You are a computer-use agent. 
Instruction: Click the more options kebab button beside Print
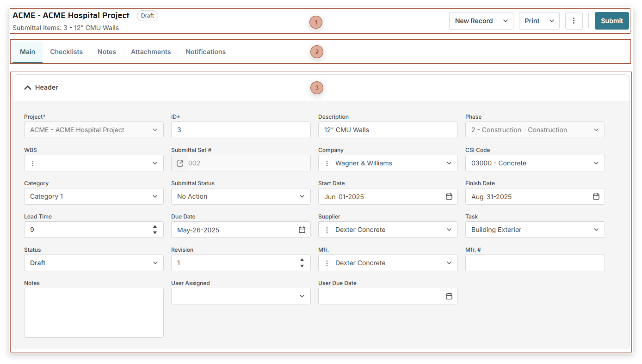[x=574, y=21]
